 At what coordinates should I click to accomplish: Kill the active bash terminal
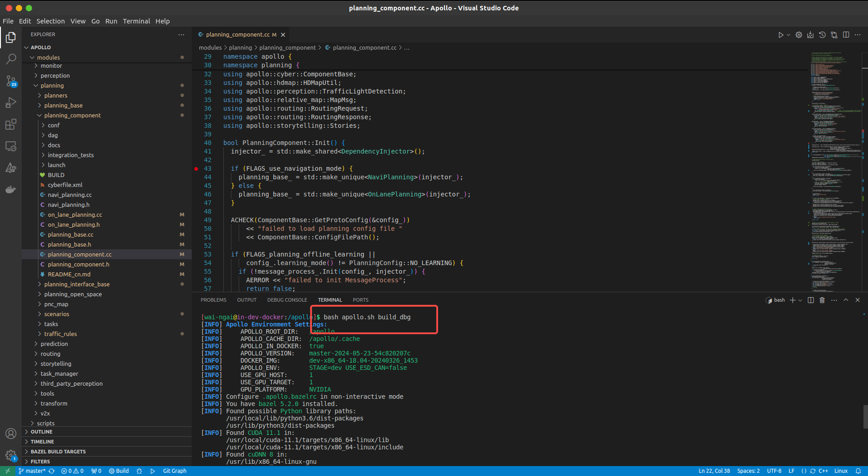pos(822,300)
